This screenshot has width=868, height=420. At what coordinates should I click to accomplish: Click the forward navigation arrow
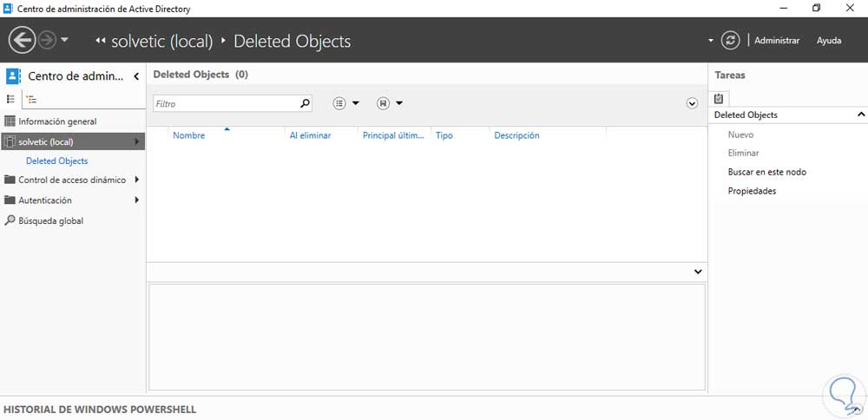coord(47,40)
